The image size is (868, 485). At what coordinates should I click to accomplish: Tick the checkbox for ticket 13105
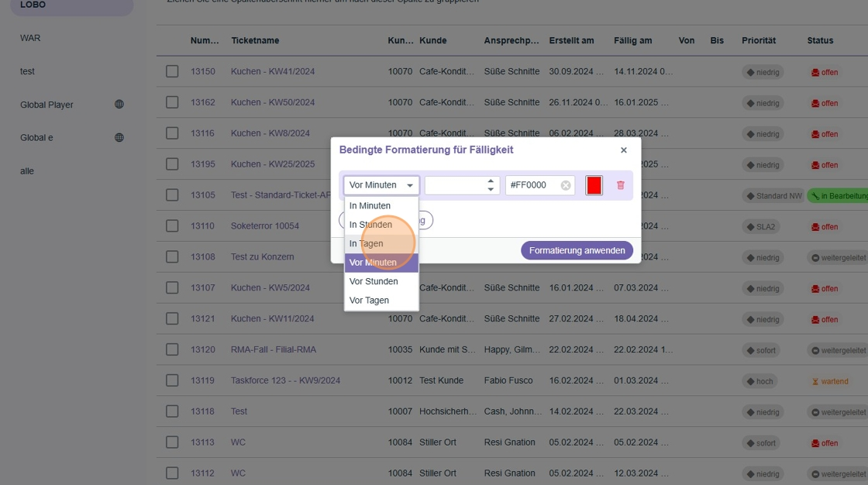coord(172,195)
